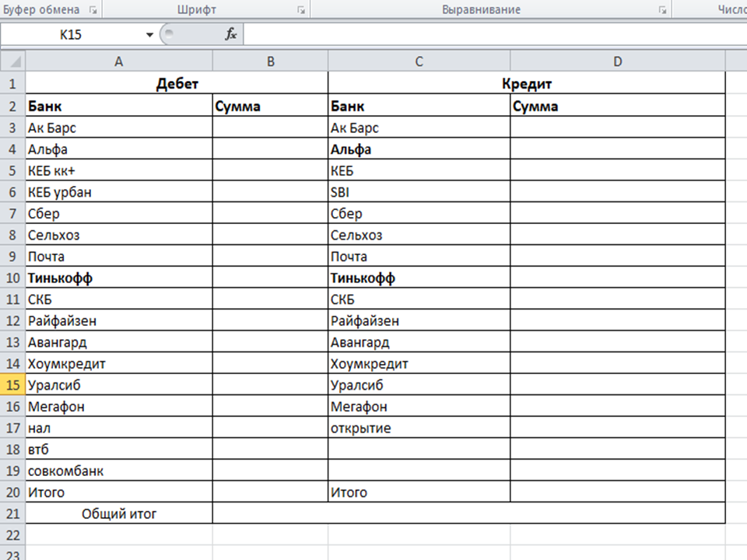Select cell Ак Барс in column C
Viewport: 747px width, 560px height.
419,127
